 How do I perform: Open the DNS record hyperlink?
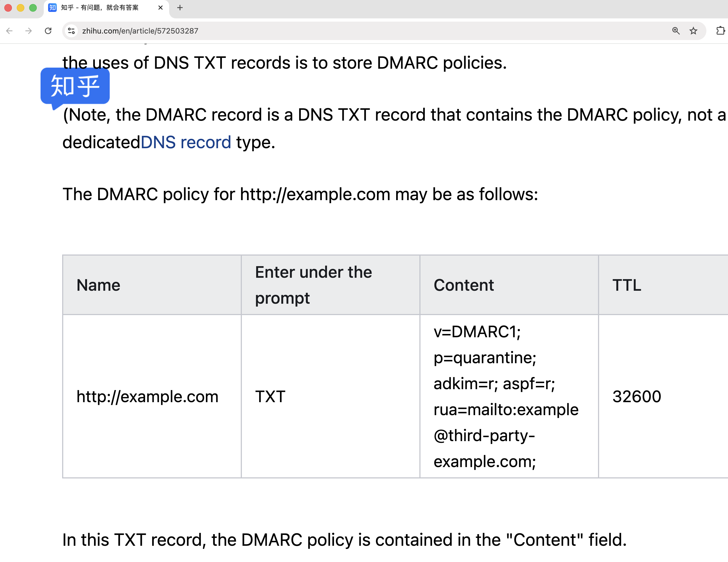[186, 143]
